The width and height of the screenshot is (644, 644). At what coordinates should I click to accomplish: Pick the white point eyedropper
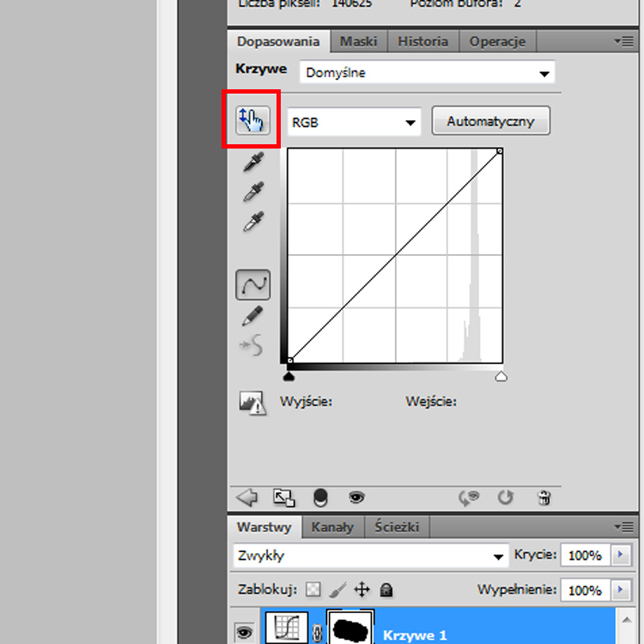tap(252, 222)
